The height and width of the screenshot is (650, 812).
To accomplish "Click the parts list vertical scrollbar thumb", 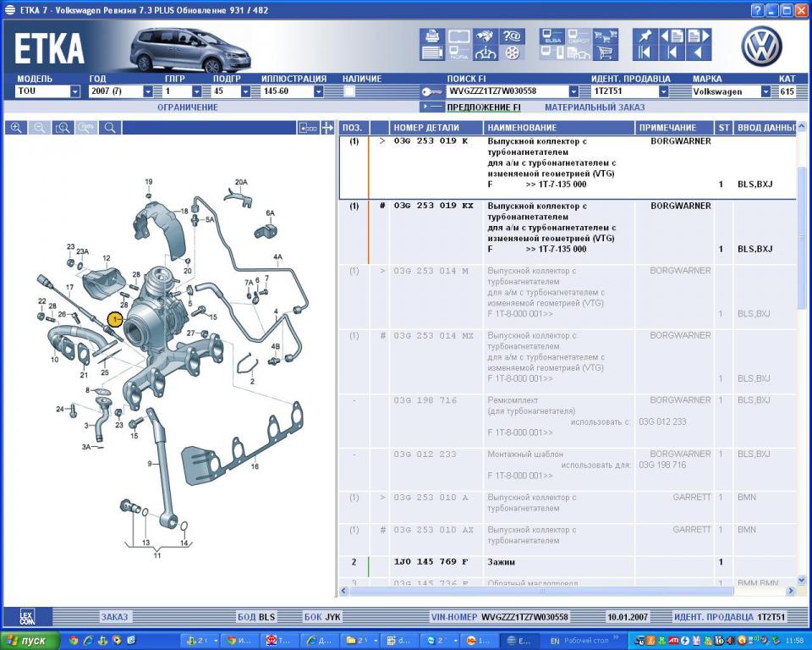I will pyautogui.click(x=801, y=238).
